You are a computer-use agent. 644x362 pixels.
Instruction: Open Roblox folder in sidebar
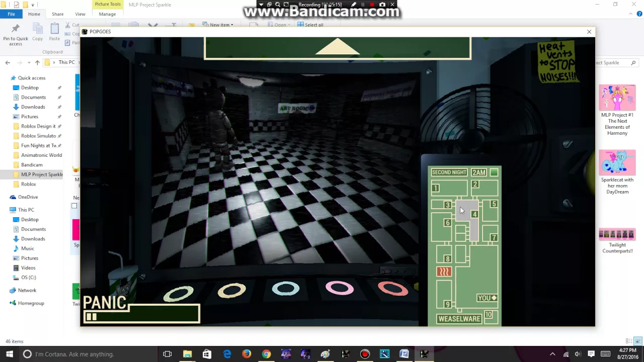(x=25, y=184)
